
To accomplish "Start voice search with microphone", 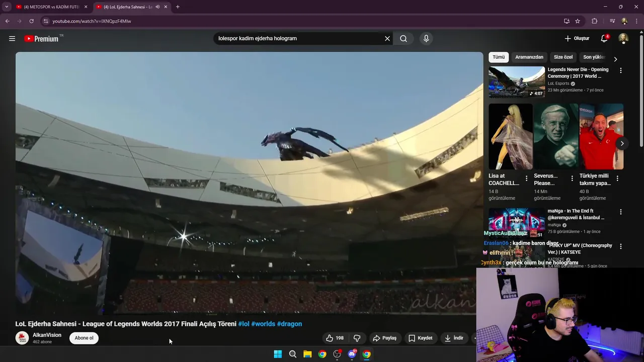I will coord(426,39).
